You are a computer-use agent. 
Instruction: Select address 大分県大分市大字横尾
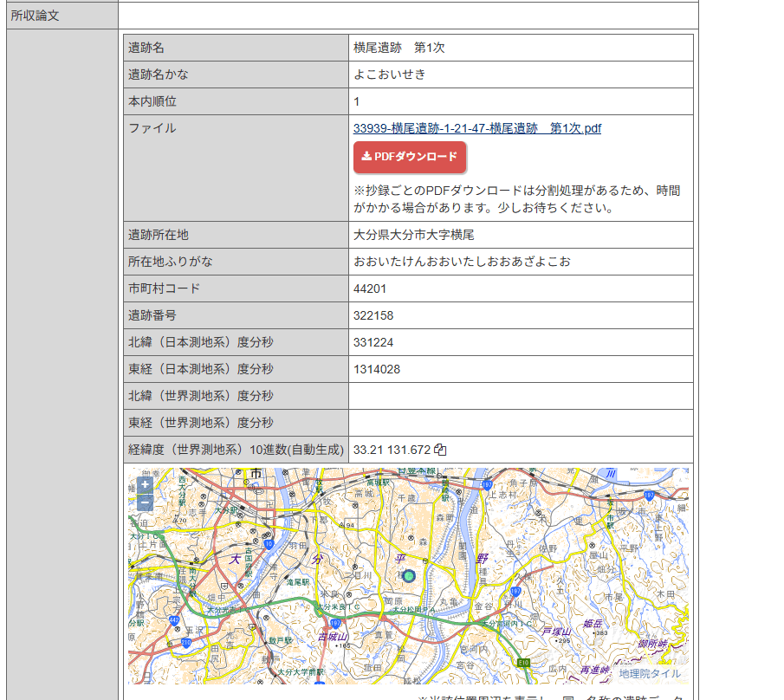tap(413, 235)
